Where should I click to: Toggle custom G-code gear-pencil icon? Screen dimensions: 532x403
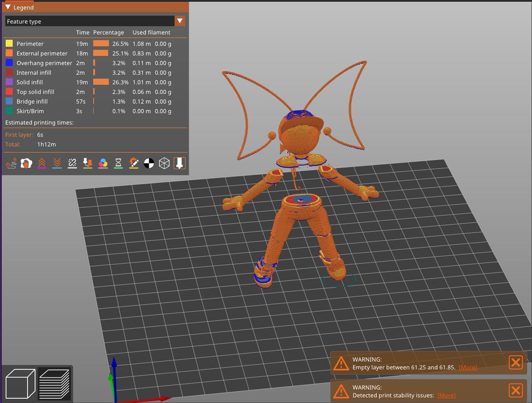point(134,163)
